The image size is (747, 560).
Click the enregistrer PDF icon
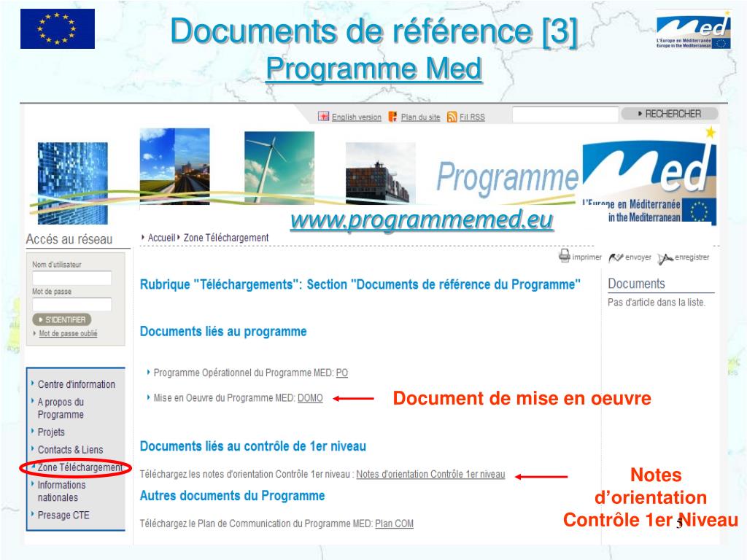point(665,259)
